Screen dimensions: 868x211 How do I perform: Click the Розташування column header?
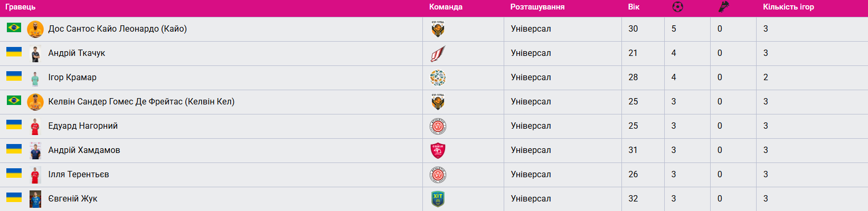537,7
